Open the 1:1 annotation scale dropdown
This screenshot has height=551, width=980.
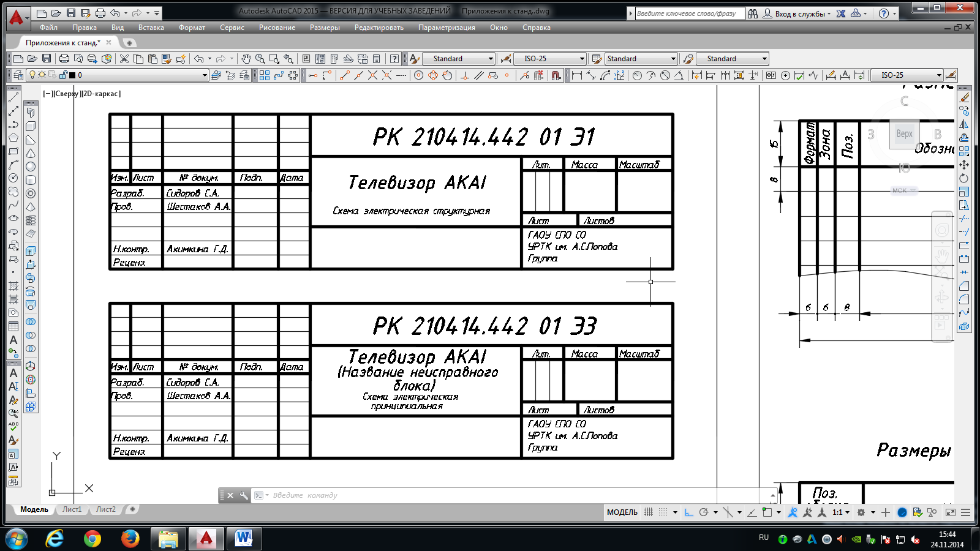pyautogui.click(x=841, y=512)
